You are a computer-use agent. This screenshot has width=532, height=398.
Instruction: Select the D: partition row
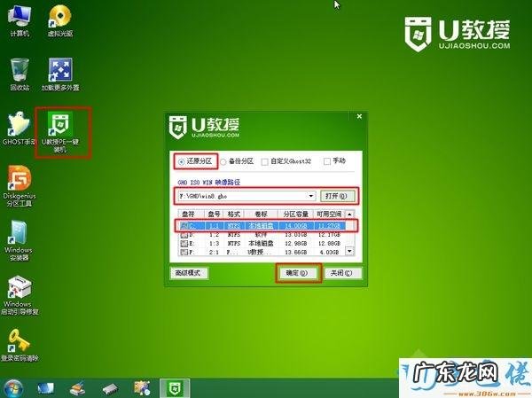(x=262, y=235)
